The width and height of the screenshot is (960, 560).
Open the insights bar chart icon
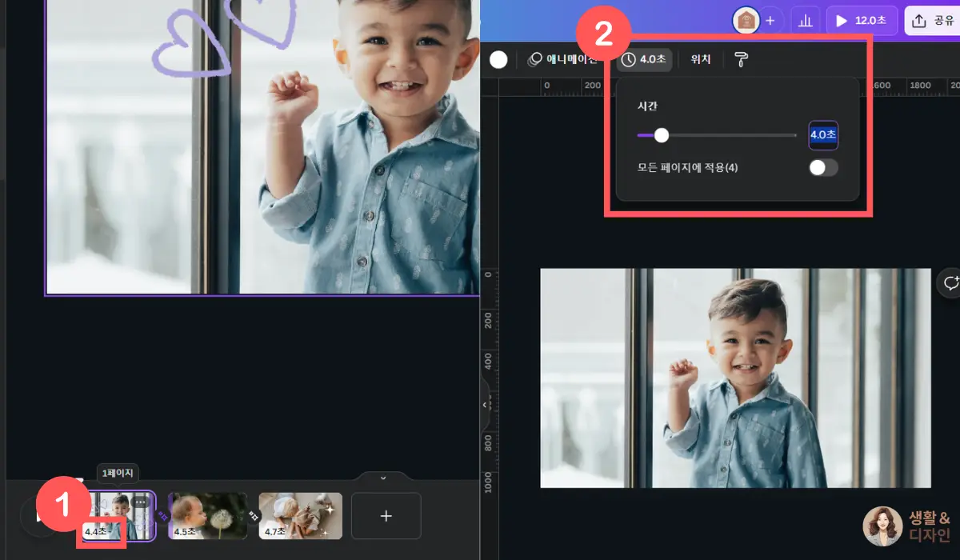pos(805,21)
